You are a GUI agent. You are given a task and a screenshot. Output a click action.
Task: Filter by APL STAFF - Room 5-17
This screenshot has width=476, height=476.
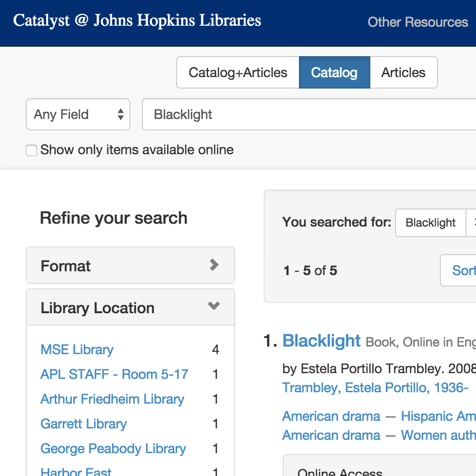tap(114, 374)
